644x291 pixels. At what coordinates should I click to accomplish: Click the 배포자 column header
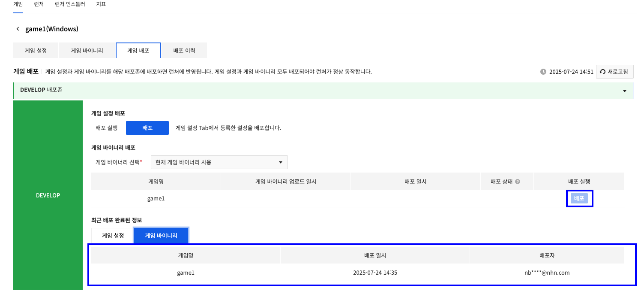547,255
